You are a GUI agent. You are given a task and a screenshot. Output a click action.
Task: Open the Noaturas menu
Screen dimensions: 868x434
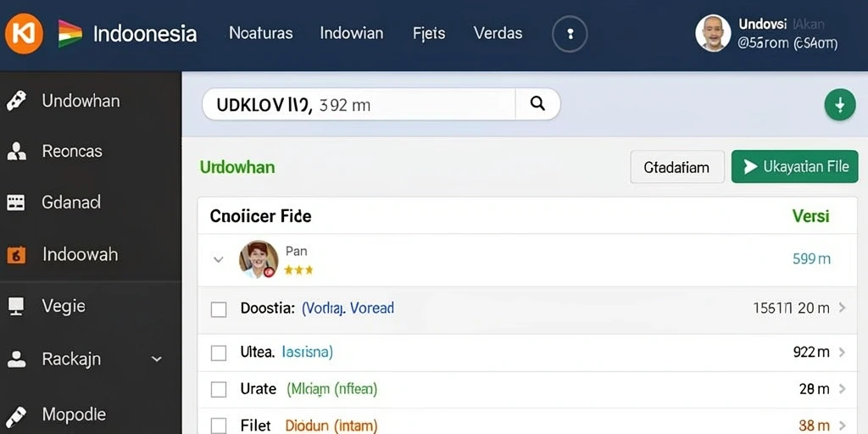pyautogui.click(x=261, y=33)
